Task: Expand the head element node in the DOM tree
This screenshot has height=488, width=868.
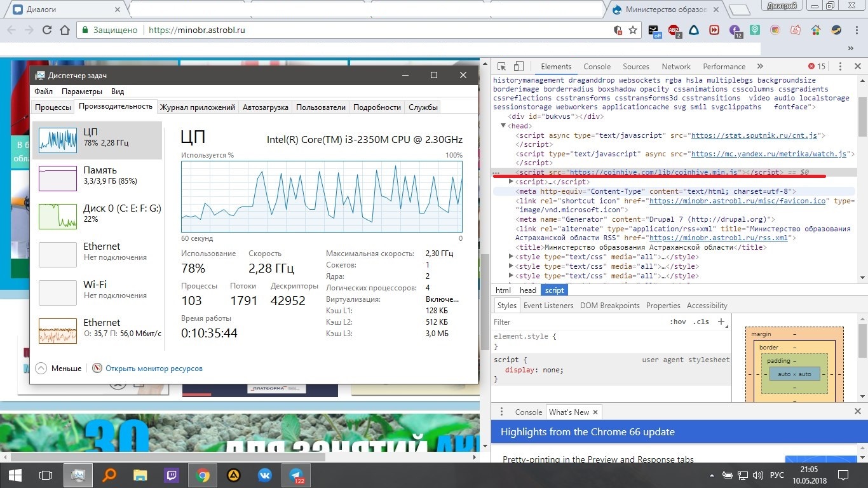Action: tap(503, 126)
